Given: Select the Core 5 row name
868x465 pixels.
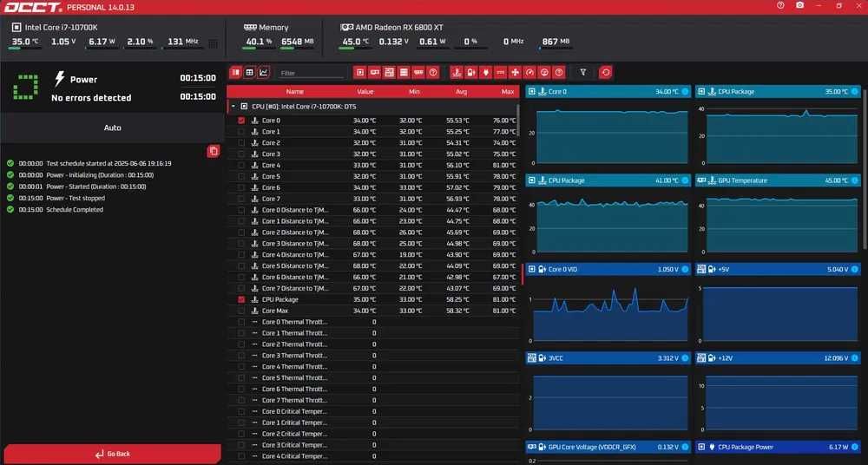Looking at the screenshot, I should [271, 177].
